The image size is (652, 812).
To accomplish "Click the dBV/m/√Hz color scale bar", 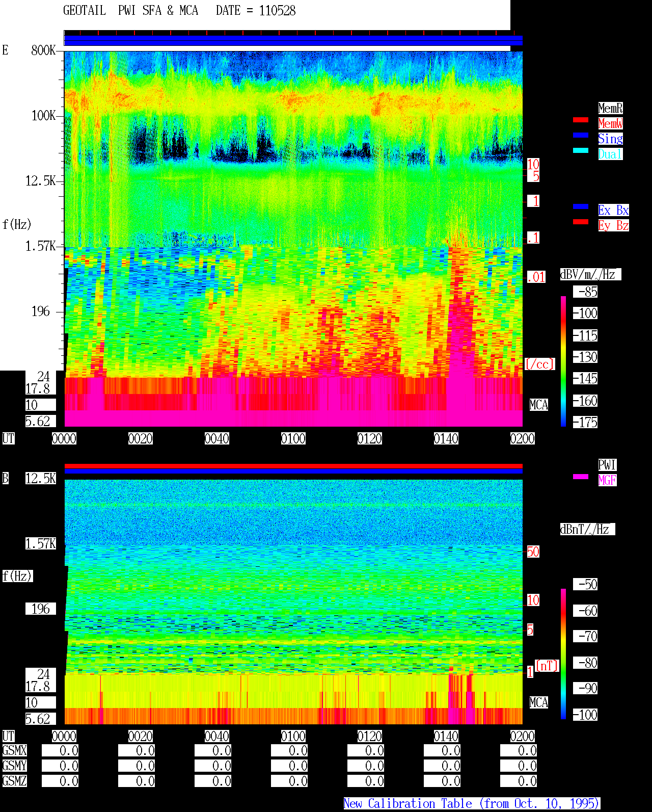I will (x=563, y=361).
